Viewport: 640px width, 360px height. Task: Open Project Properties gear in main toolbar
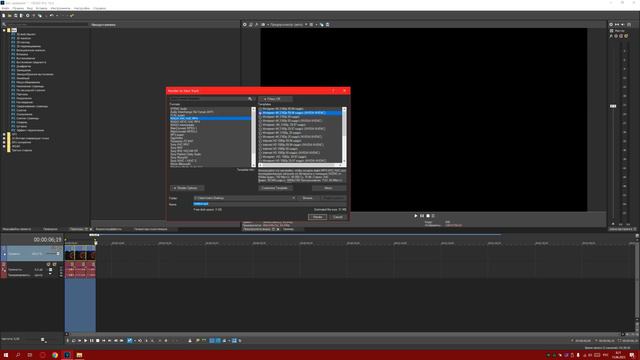click(28, 16)
